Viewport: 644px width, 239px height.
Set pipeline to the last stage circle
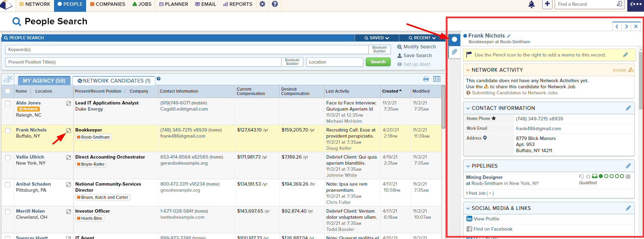click(x=622, y=176)
